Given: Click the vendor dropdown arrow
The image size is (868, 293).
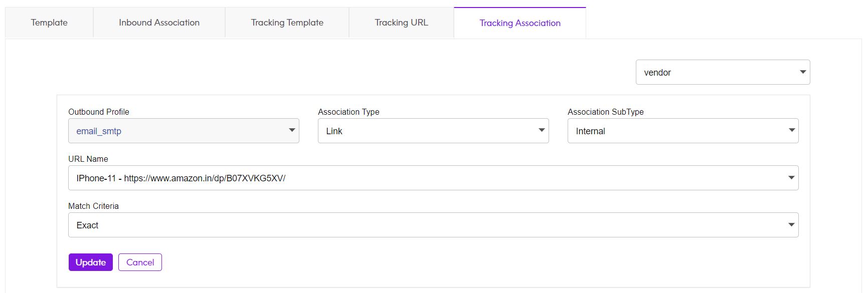Looking at the screenshot, I should 802,72.
